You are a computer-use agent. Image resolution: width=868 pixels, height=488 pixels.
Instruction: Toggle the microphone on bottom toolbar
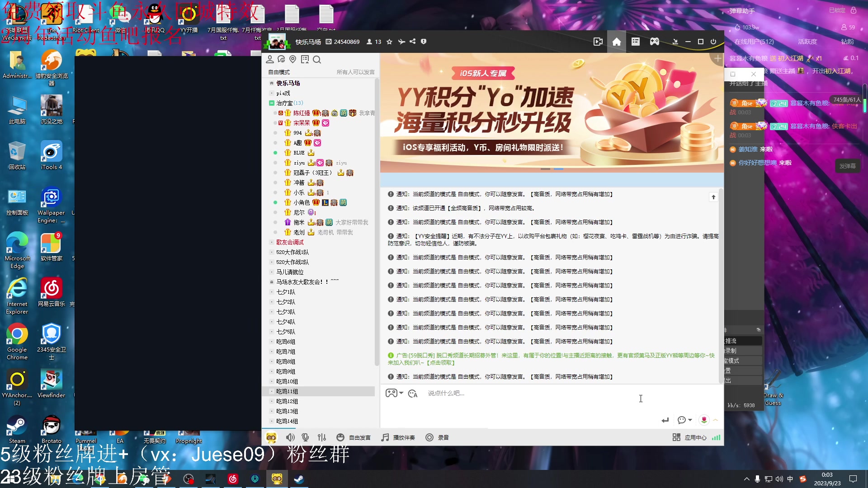tap(306, 437)
